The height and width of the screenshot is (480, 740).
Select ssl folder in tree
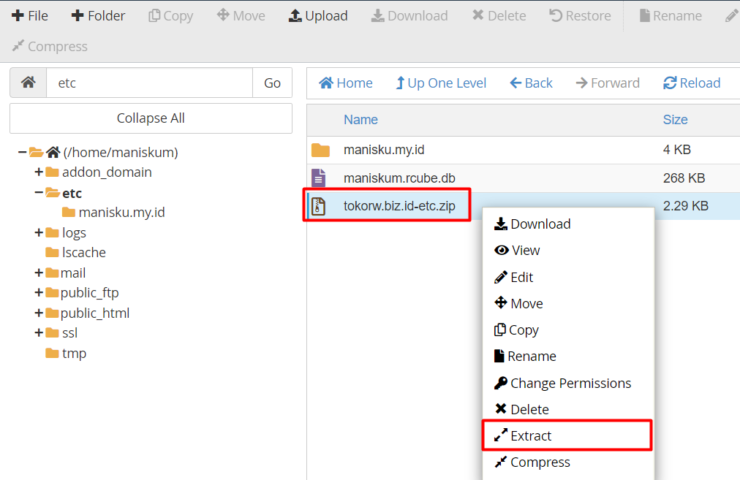pos(70,333)
